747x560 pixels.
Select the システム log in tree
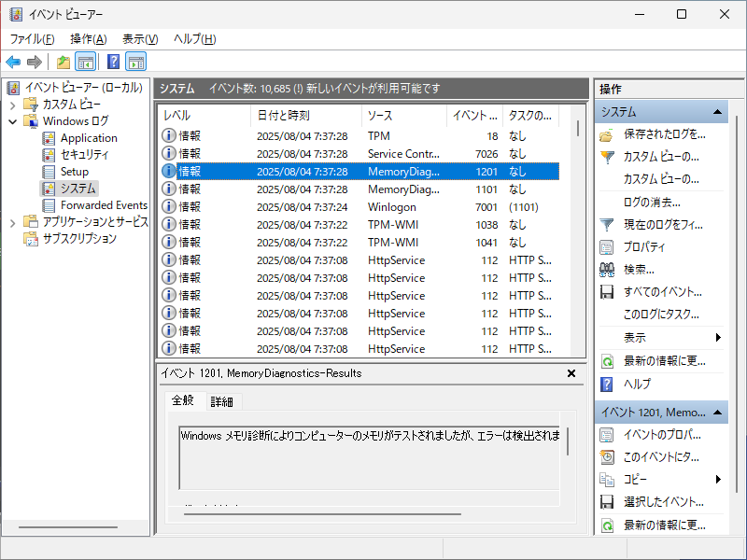pyautogui.click(x=78, y=189)
